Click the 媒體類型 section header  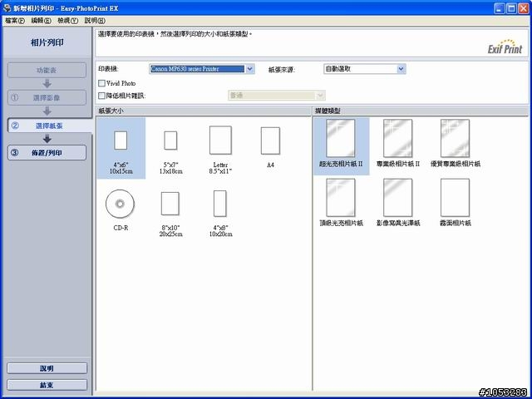pos(421,111)
